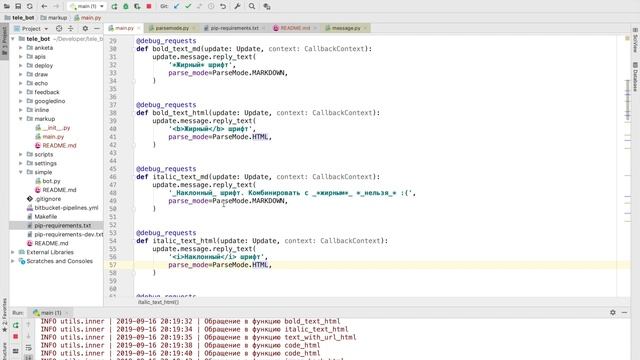Collapse the tele_bot root folder
This screenshot has width=640, height=360.
pos(13,39)
